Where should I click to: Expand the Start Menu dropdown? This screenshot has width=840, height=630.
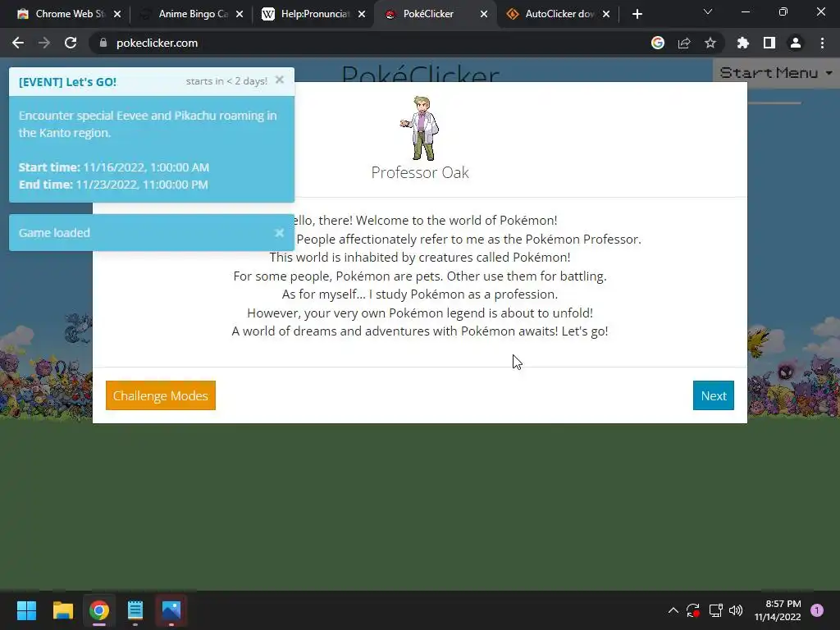pyautogui.click(x=776, y=73)
